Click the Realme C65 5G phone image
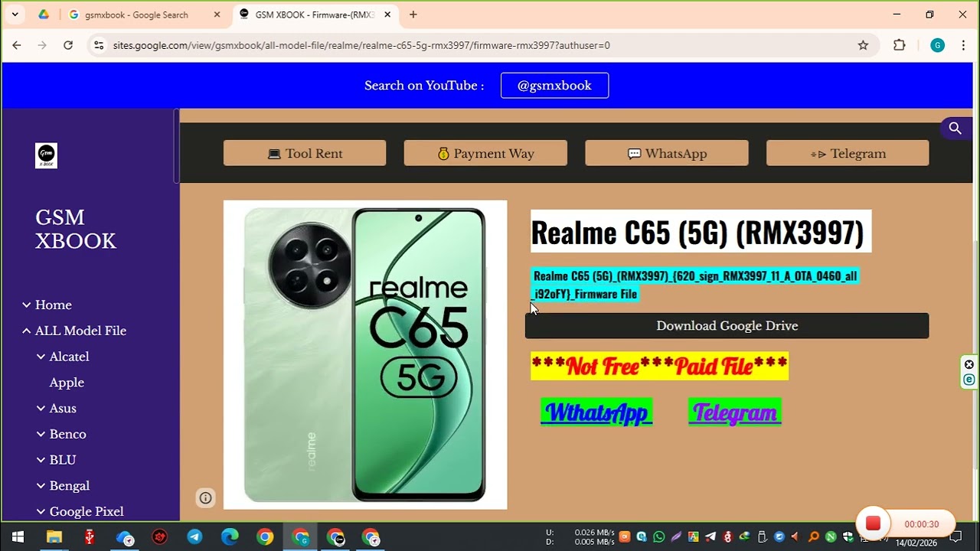The image size is (980, 551). pyautogui.click(x=365, y=354)
